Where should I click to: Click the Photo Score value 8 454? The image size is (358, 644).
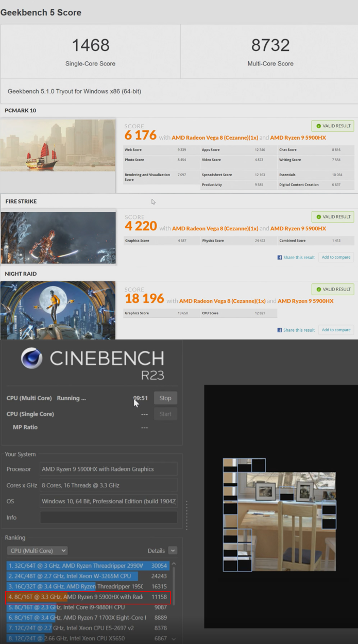[x=182, y=160]
